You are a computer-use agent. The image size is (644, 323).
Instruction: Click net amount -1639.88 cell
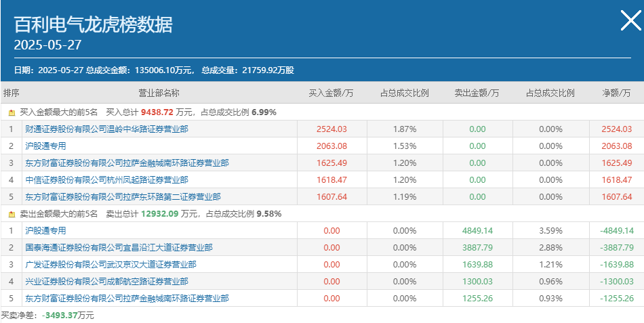pos(617,265)
